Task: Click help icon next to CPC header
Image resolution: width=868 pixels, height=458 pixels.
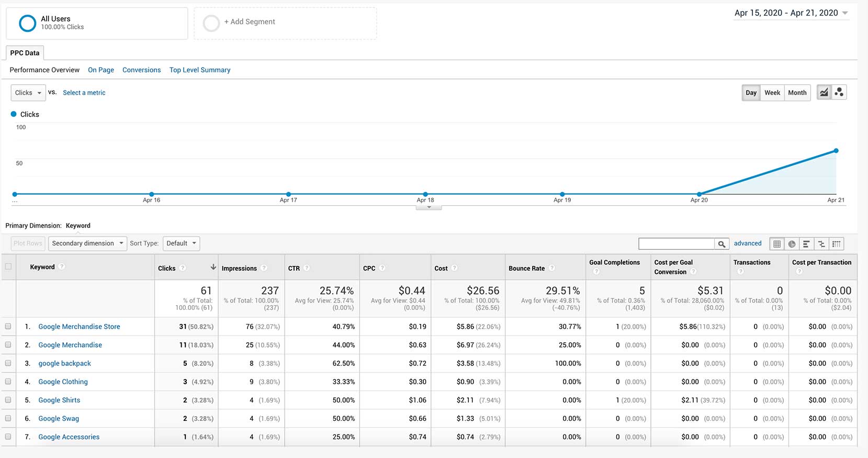Action: point(382,268)
